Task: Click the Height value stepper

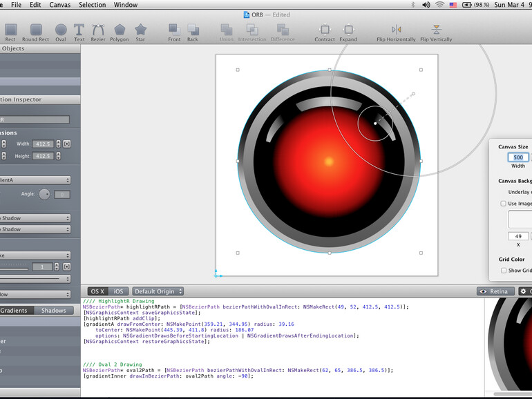Action: (58, 156)
